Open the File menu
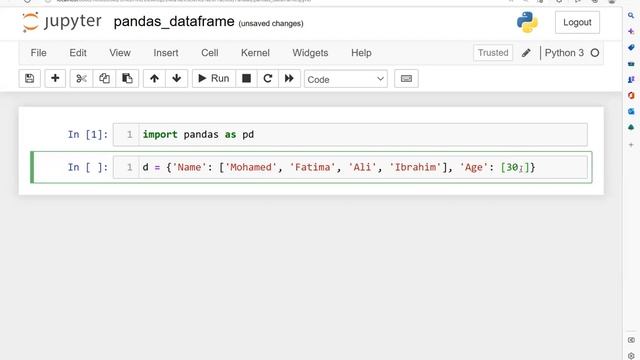 (38, 53)
